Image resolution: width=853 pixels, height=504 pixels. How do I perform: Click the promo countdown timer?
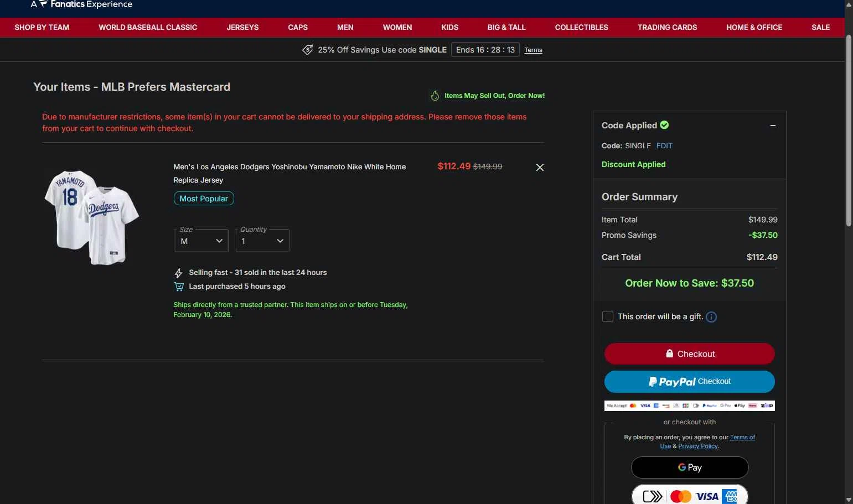pyautogui.click(x=485, y=50)
